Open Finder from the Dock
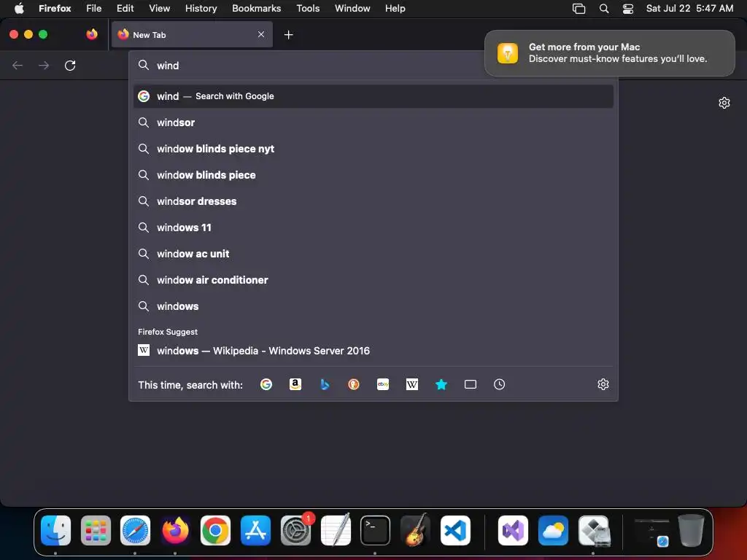 point(55,531)
